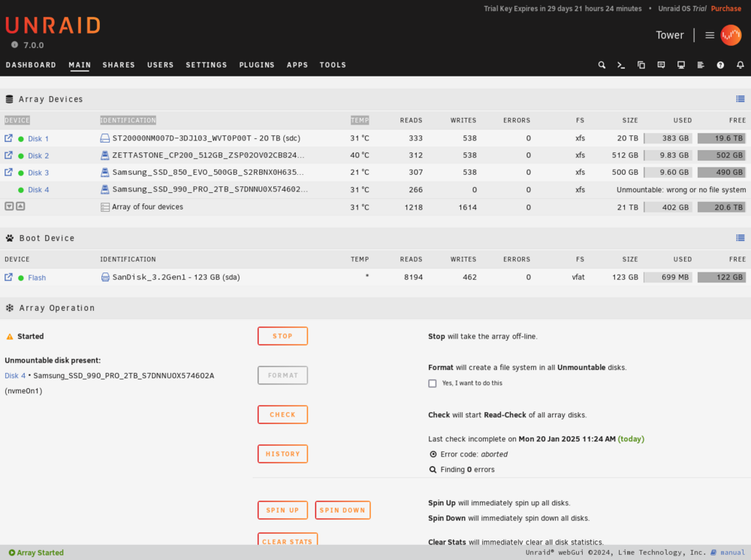Open the Disk 2 link
This screenshot has height=560, width=751.
[x=38, y=156]
